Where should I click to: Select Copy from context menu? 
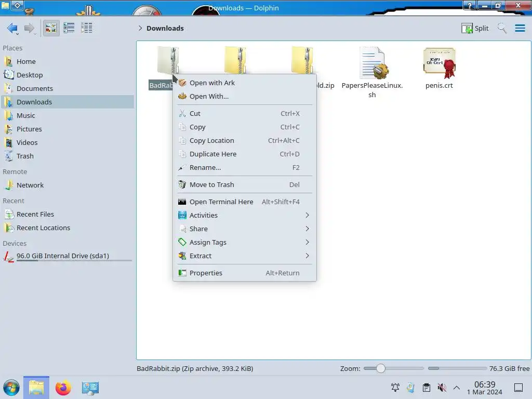244,127
